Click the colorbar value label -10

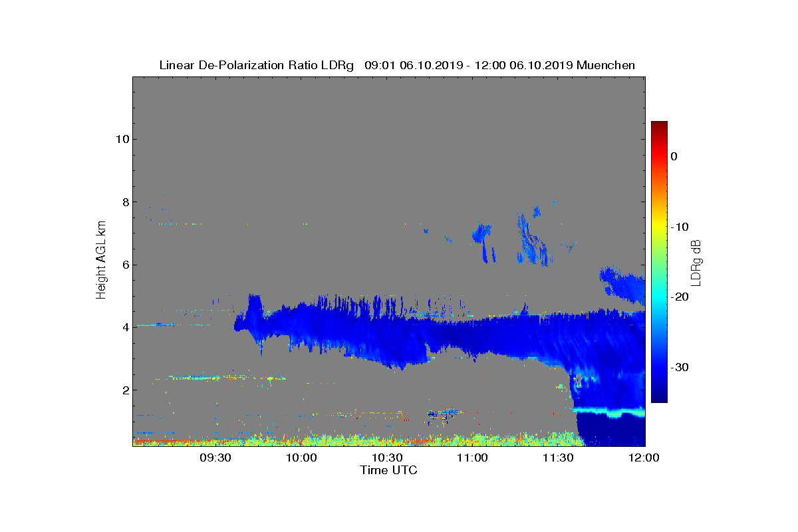(x=679, y=227)
